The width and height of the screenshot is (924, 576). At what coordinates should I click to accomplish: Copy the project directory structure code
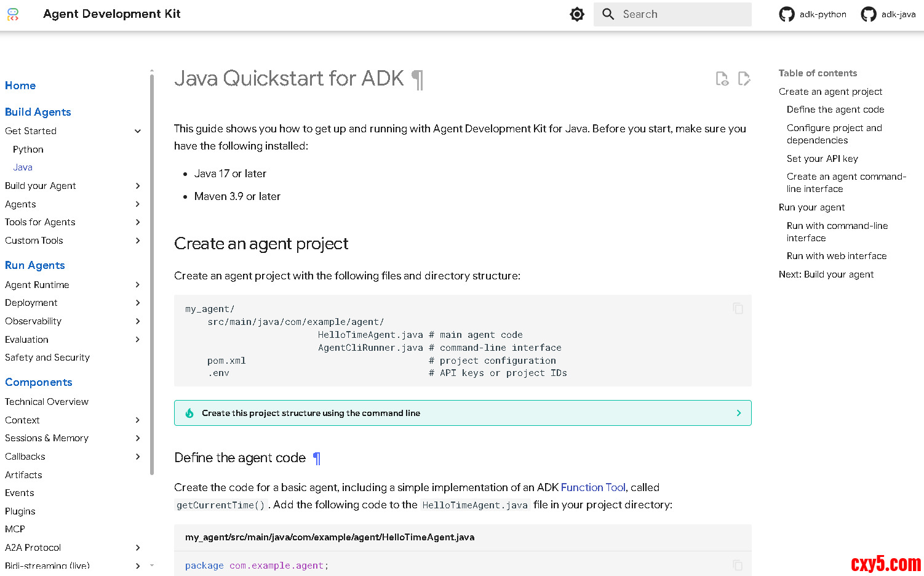click(x=738, y=308)
